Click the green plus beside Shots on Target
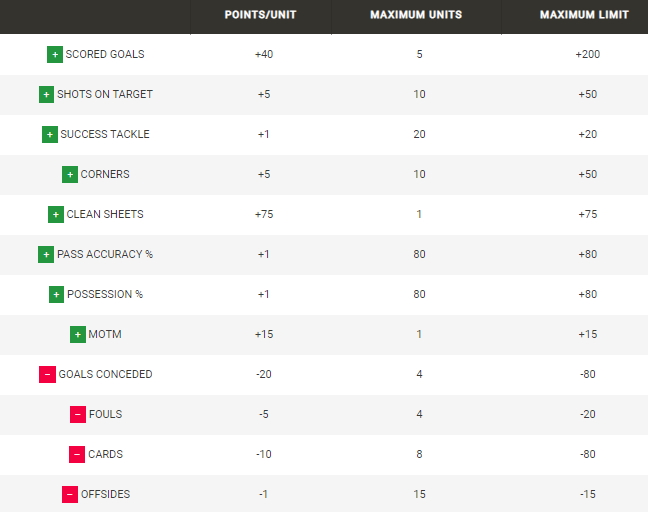The height and width of the screenshot is (512, 648). point(46,94)
